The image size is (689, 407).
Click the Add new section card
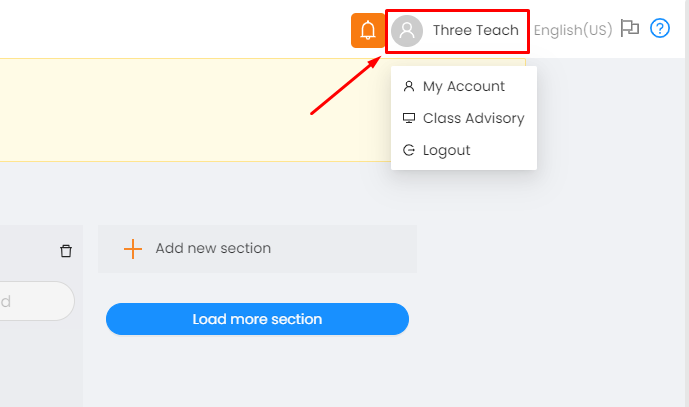point(257,249)
